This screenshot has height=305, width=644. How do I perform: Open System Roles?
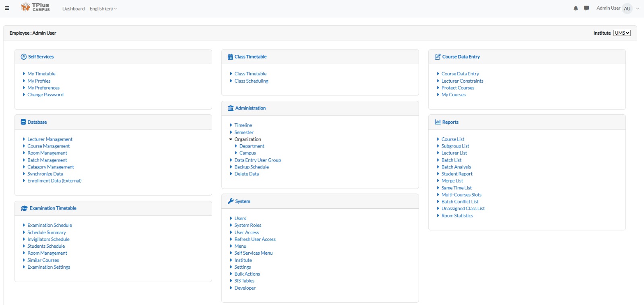tap(248, 225)
